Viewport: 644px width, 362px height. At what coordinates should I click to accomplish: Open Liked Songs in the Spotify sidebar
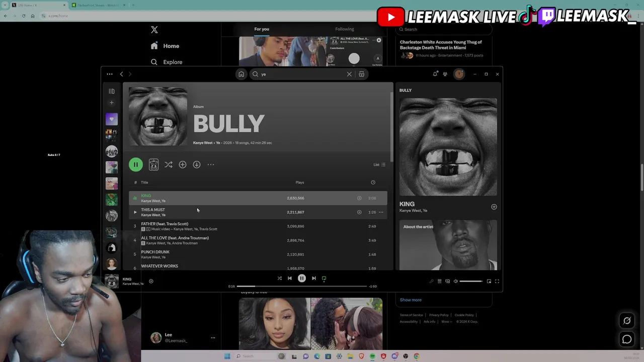tap(112, 119)
